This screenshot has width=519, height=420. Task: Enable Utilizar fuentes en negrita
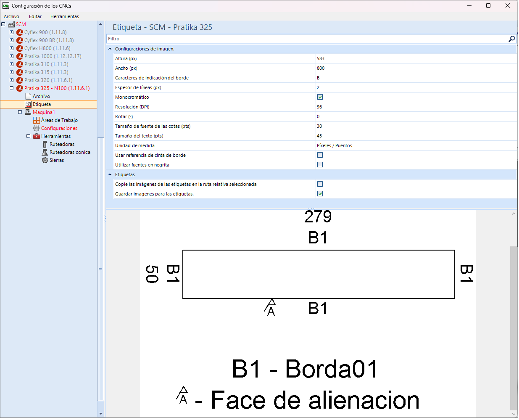pos(320,165)
